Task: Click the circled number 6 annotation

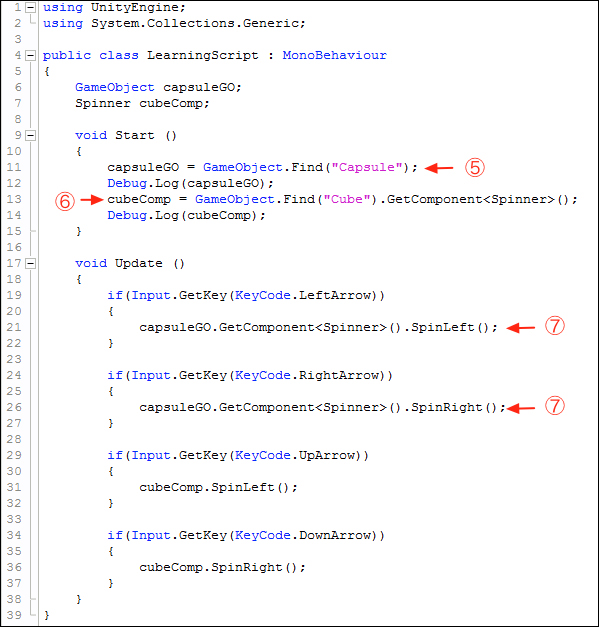Action: pos(65,201)
